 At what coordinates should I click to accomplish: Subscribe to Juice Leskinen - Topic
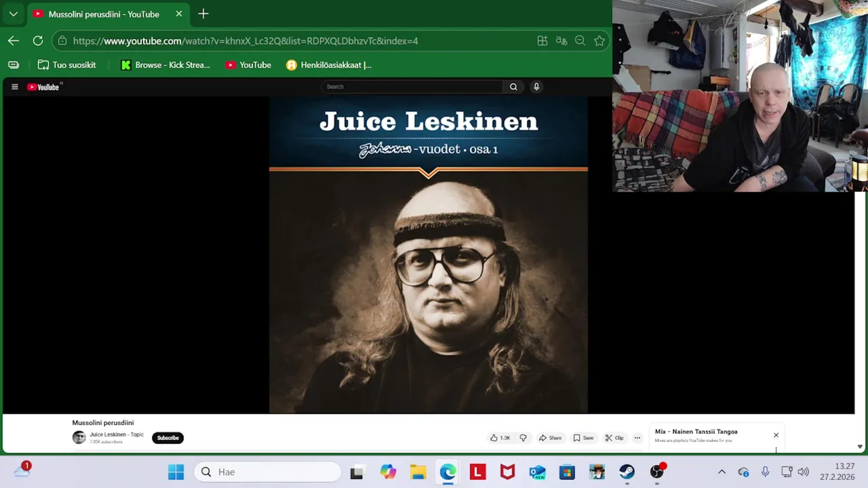click(x=167, y=438)
